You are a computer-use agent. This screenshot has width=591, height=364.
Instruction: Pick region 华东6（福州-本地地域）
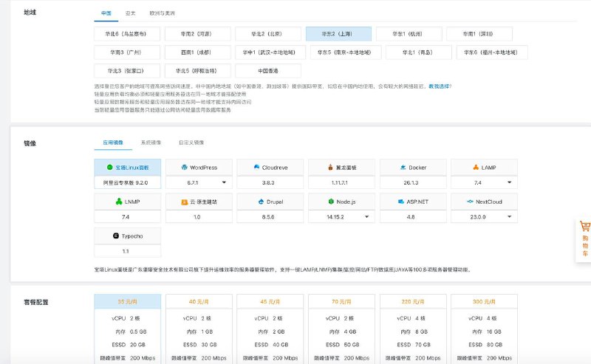(x=492, y=52)
